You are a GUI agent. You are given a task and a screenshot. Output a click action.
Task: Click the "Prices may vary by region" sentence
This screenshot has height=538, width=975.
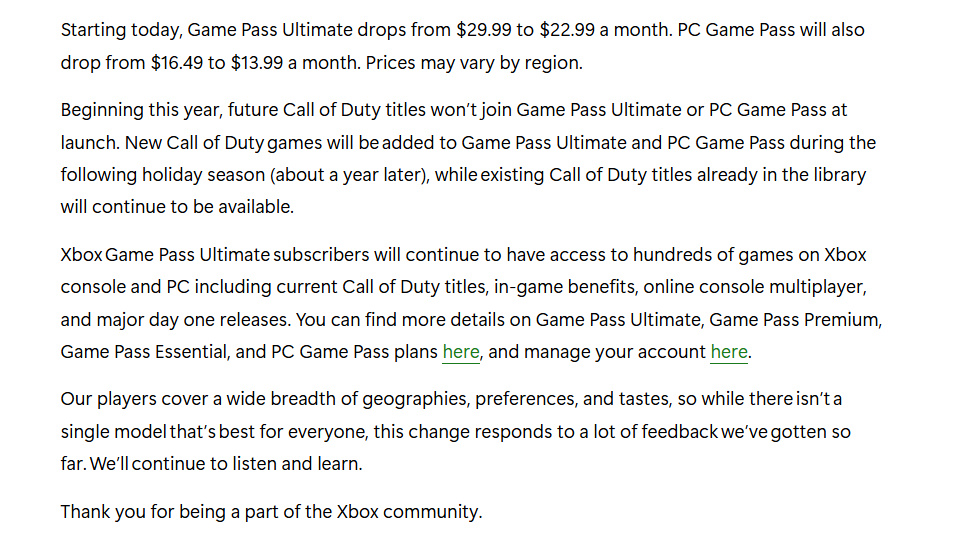(x=473, y=62)
